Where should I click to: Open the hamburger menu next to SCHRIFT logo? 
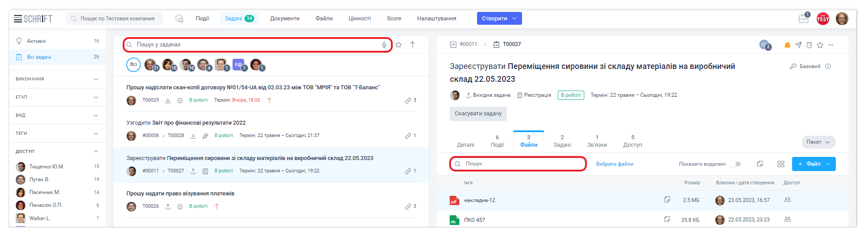(x=18, y=19)
